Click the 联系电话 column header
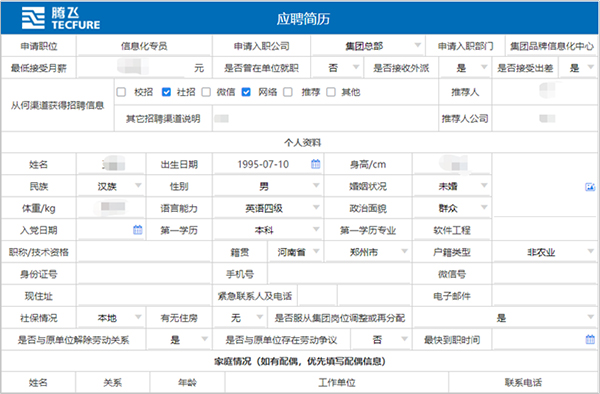 pos(523,382)
